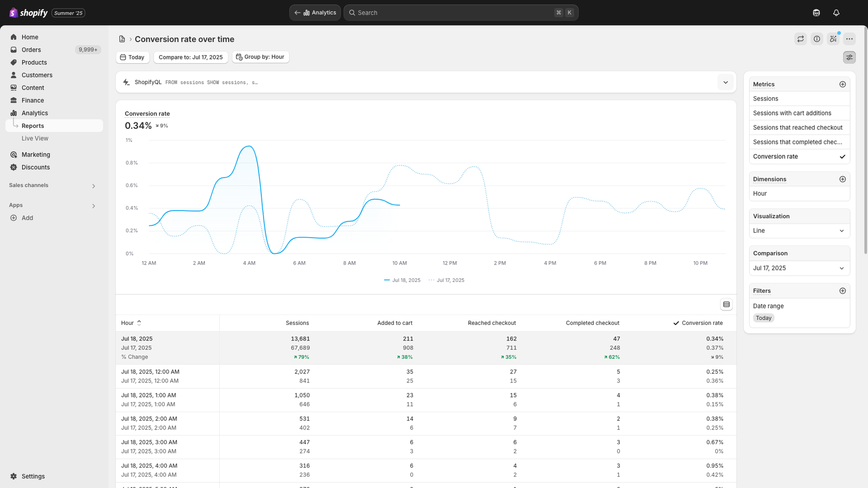Toggle Jul 18, 2025 legend series
Screen dimensions: 868x488
click(x=402, y=280)
